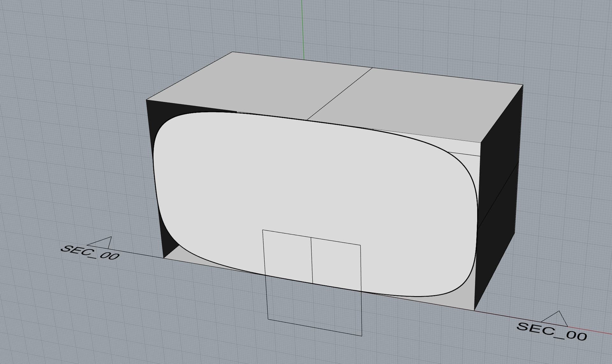Click the left section arrow triangle marker
Viewport: 612px width, 364px height.
click(101, 243)
